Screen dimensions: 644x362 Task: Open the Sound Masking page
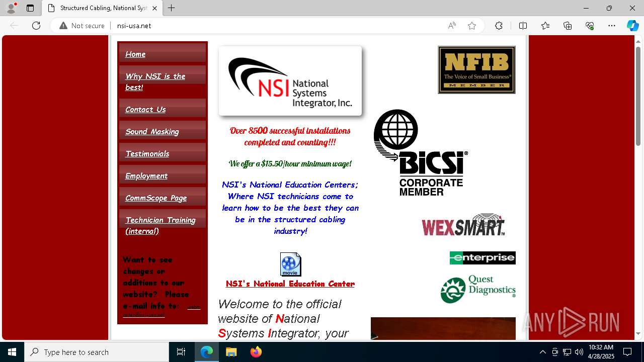(x=152, y=132)
